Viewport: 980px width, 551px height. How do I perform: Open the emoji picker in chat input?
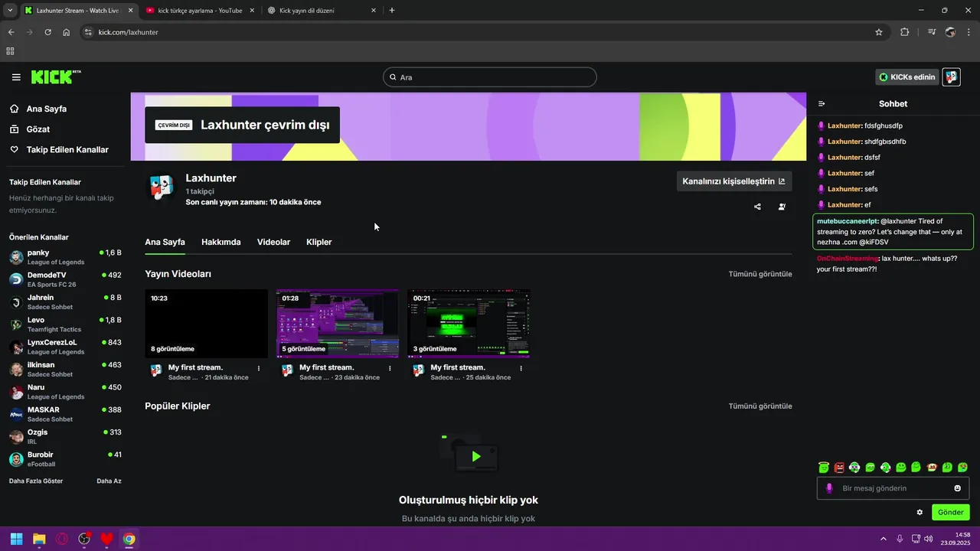click(958, 488)
